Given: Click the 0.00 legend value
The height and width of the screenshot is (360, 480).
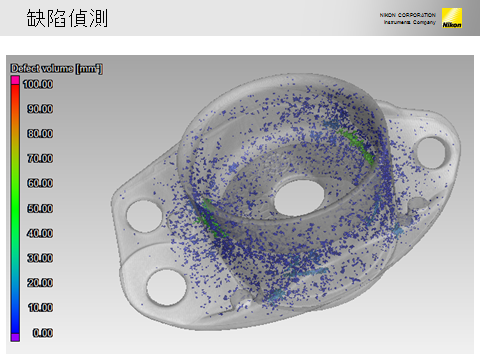Looking at the screenshot, I should pos(43,332).
